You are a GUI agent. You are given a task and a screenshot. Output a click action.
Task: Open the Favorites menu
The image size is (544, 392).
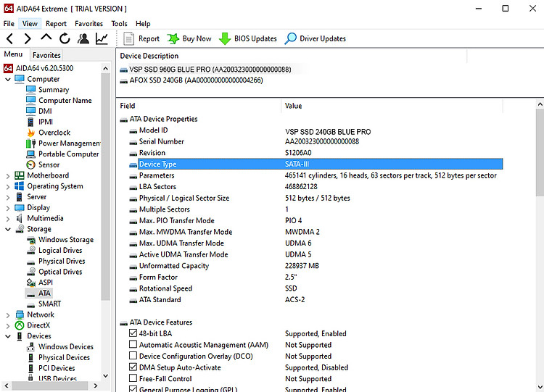click(88, 24)
